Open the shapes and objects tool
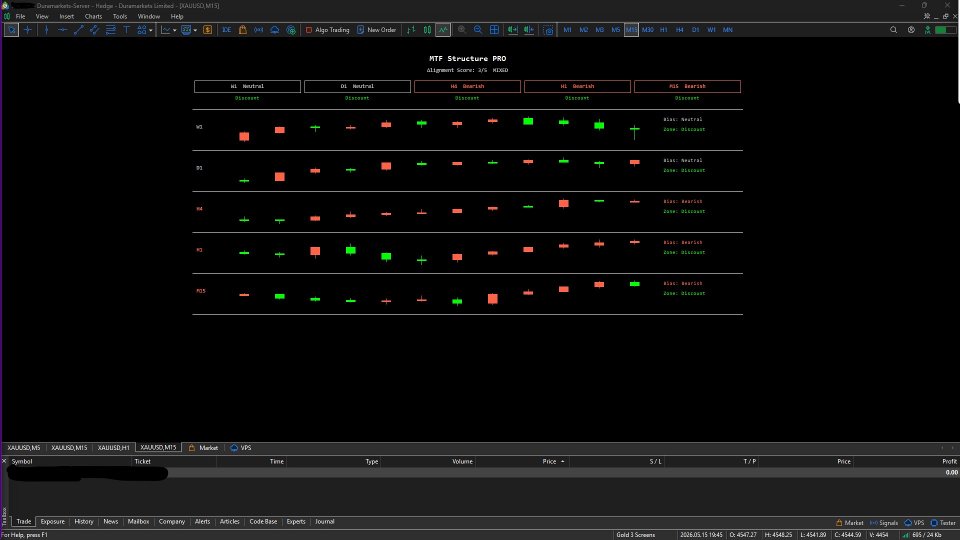The image size is (960, 540). tap(142, 29)
